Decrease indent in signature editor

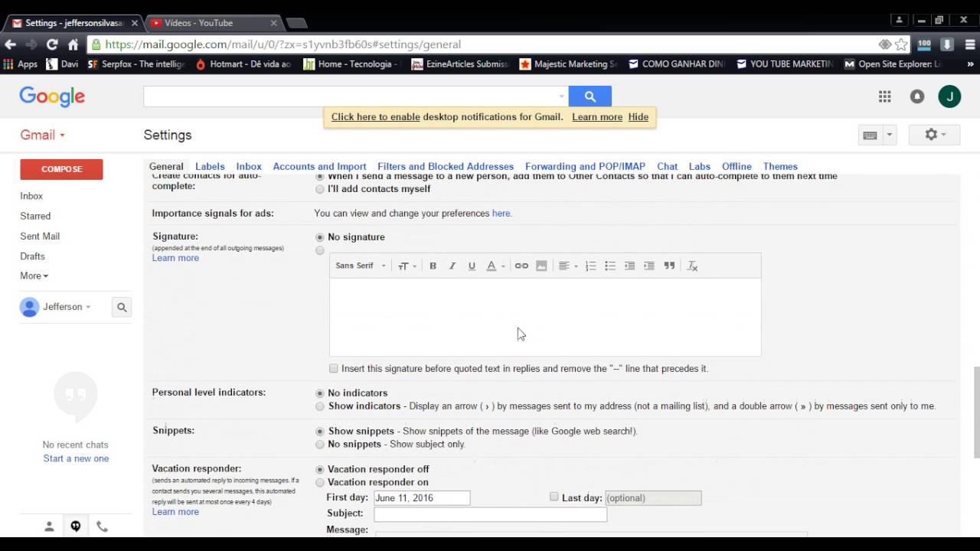(629, 266)
